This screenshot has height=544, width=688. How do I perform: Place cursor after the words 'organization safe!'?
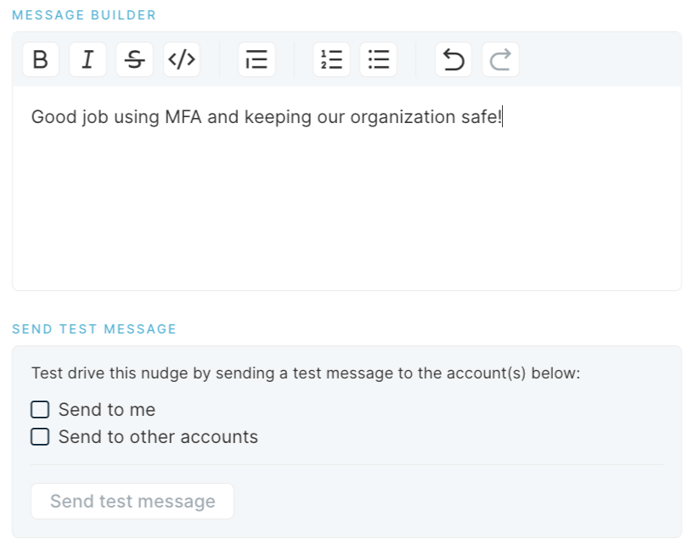click(x=503, y=117)
